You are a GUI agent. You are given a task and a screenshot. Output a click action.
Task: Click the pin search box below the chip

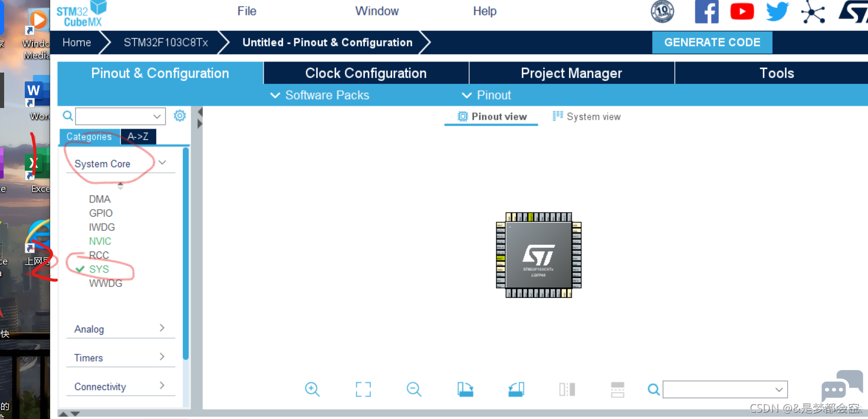tap(718, 389)
